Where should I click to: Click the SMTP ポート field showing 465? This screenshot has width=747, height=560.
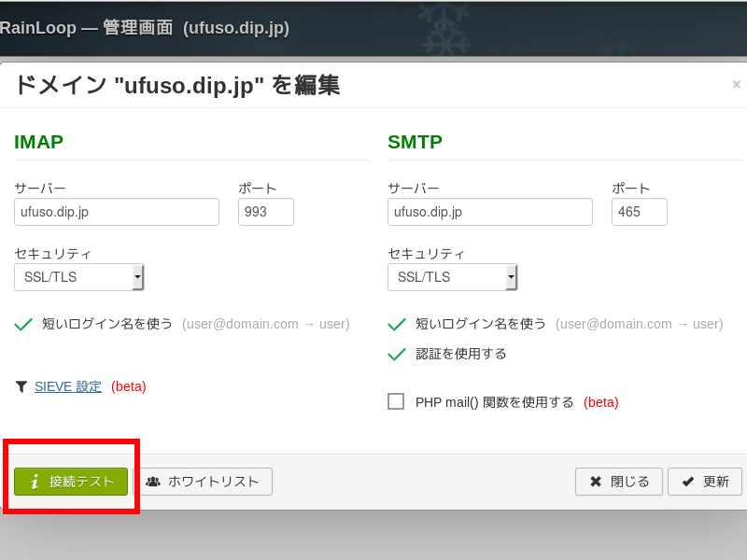pyautogui.click(x=640, y=212)
